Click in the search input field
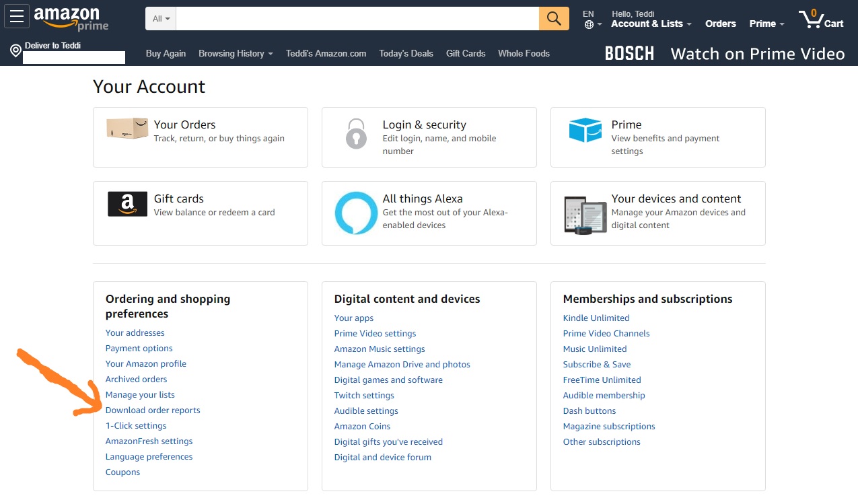Viewport: 858px width, 504px height. (357, 19)
